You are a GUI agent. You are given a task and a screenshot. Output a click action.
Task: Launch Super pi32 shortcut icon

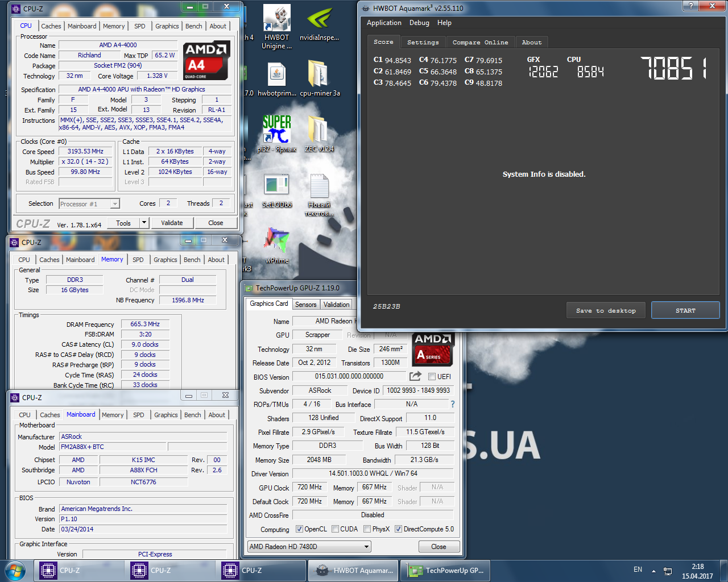click(x=276, y=134)
